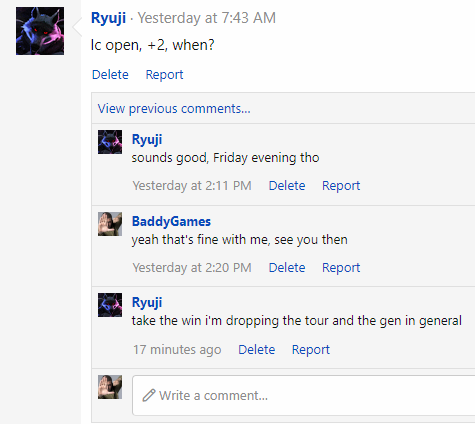Open Ryuji's large profile avatar
This screenshot has height=424, width=475.
click(40, 31)
